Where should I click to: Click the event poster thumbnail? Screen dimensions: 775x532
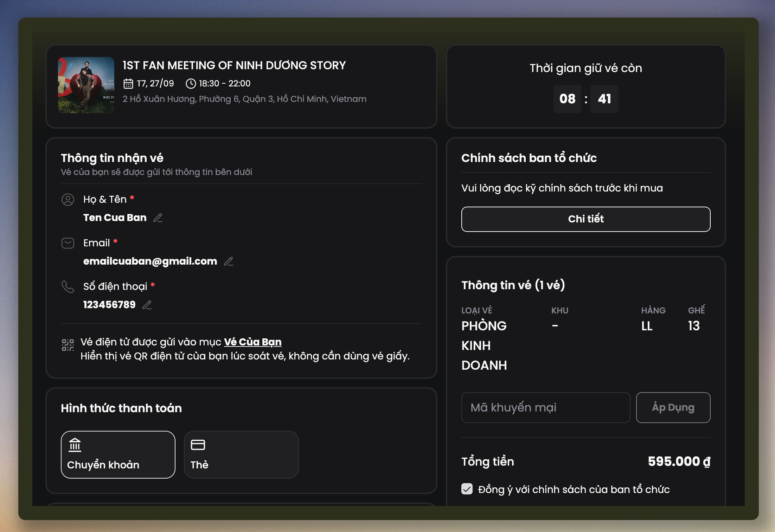click(86, 85)
